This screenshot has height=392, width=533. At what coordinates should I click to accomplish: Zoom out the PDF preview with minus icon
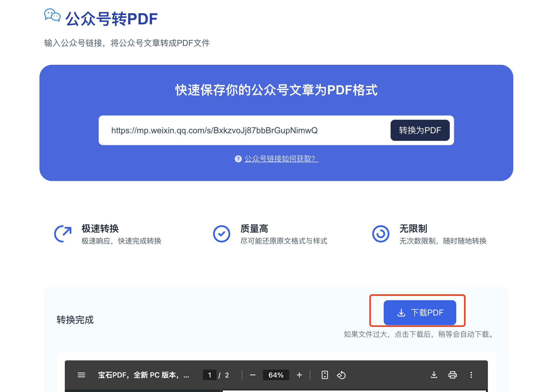coord(253,375)
